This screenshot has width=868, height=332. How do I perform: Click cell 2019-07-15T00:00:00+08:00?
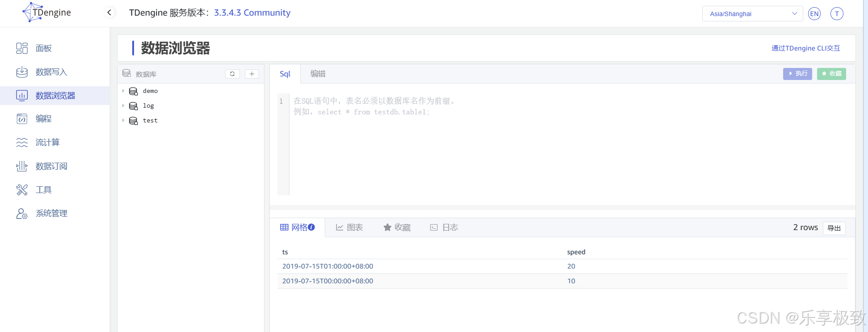coord(327,281)
